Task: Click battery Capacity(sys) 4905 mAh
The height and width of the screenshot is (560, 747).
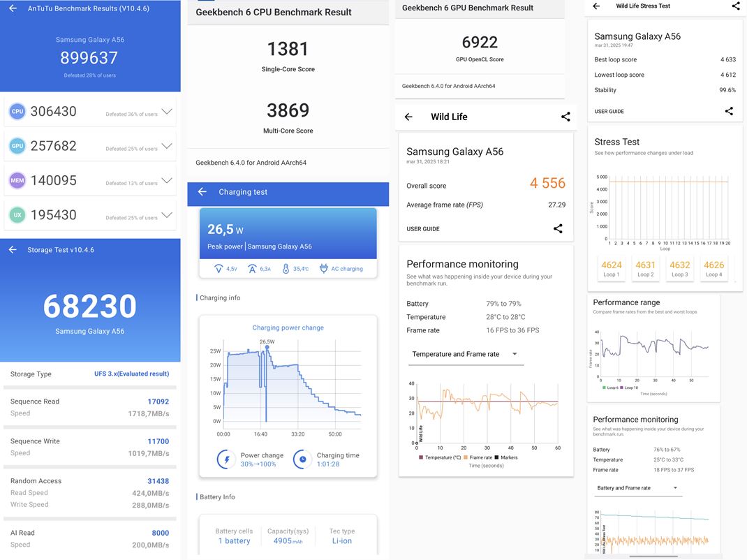Action: tap(288, 541)
